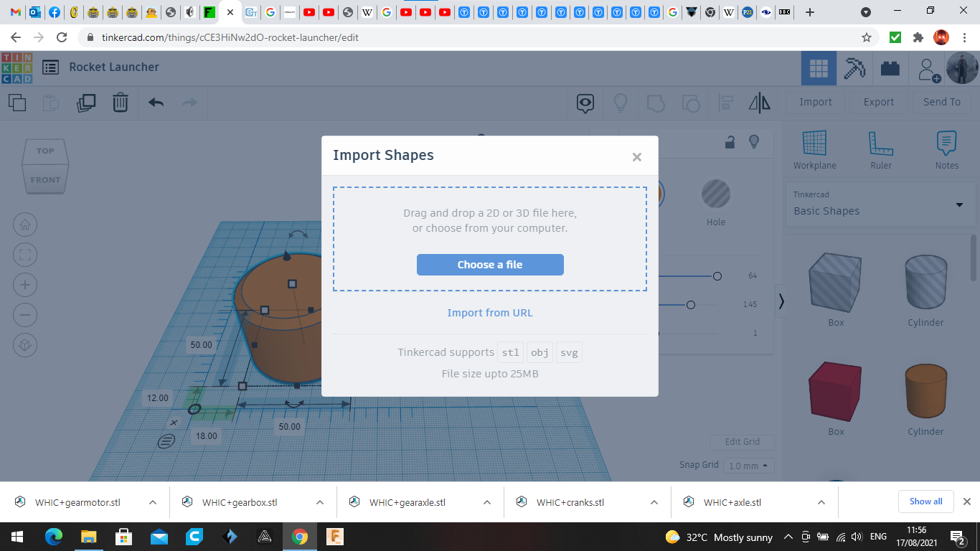Open the Tinkercad home logo

(17, 67)
